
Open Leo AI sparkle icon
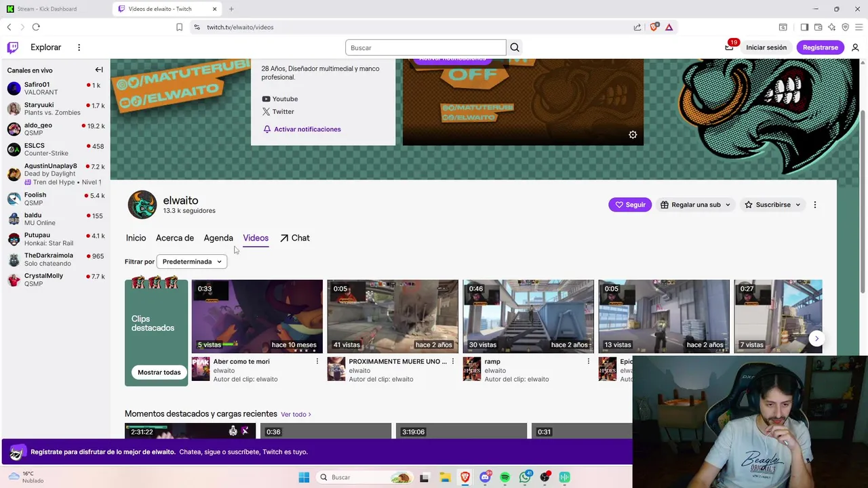831,27
